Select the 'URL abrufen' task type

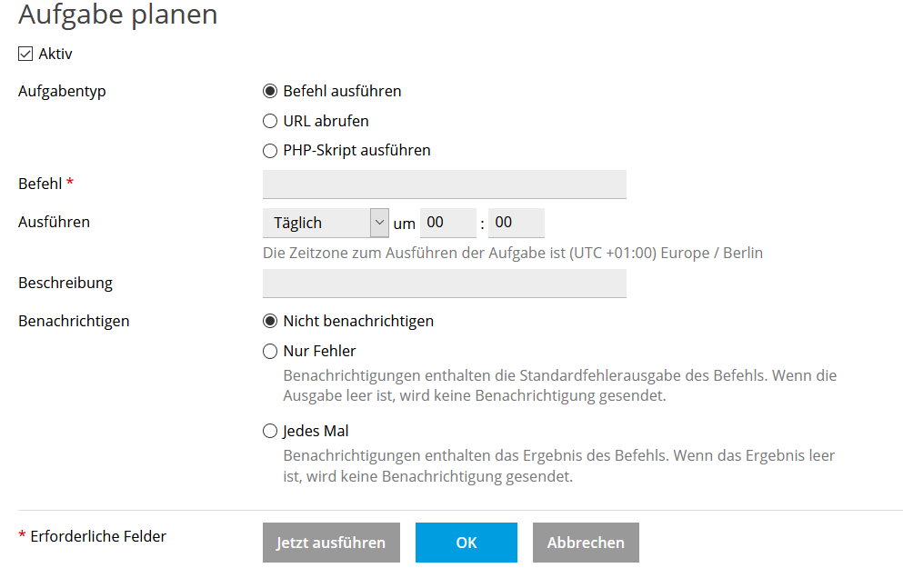[x=269, y=122]
